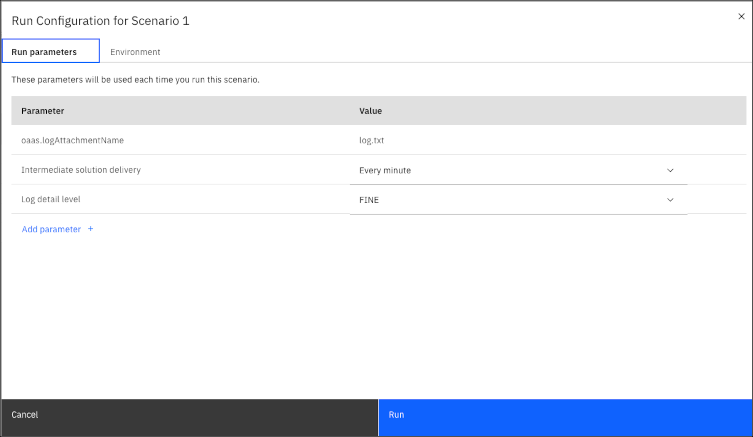Expand the Intermediate solution delivery chevron

click(x=670, y=170)
